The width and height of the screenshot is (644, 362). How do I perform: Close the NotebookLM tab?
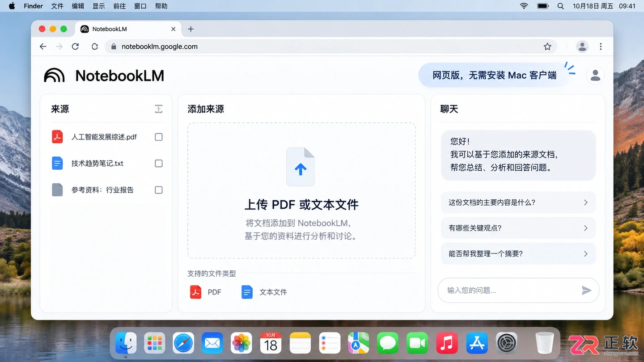173,29
